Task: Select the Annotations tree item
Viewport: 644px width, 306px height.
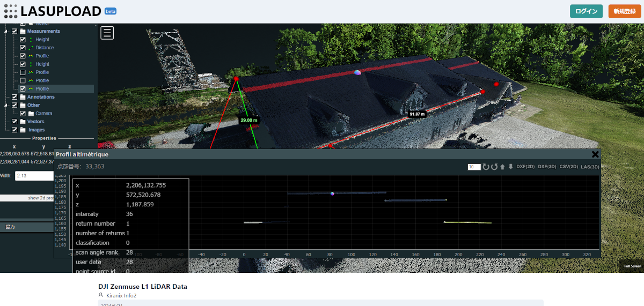Action: coord(41,97)
